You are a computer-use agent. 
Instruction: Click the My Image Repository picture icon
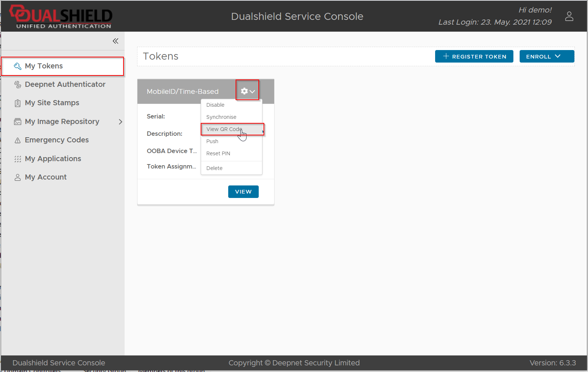point(17,122)
